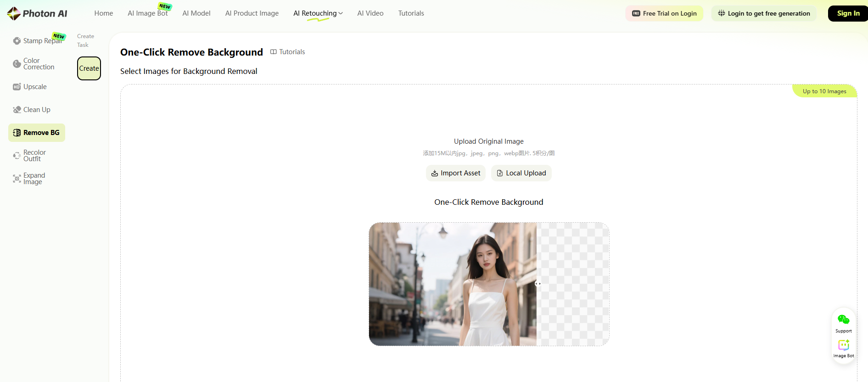Open the Expand Image icon

click(x=17, y=179)
